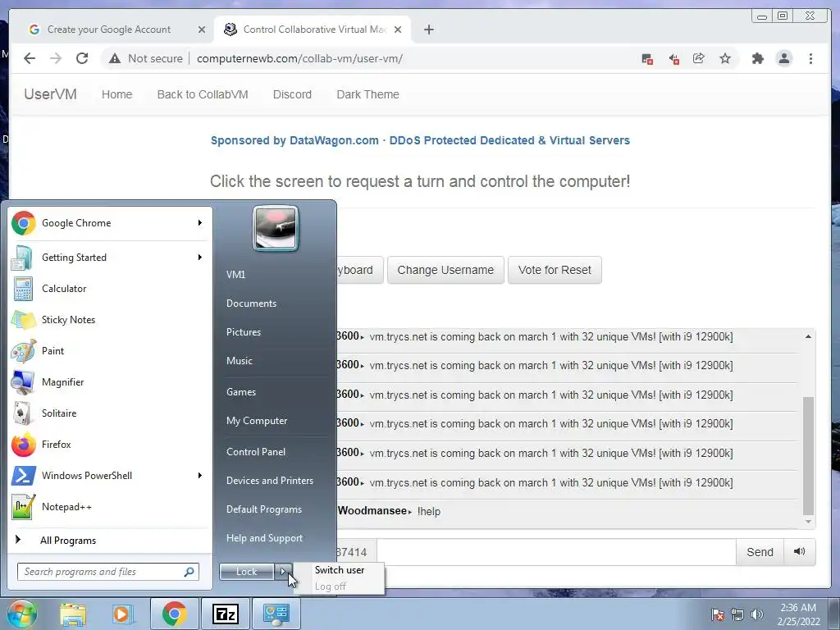
Task: Click Change Username button
Action: (x=445, y=270)
